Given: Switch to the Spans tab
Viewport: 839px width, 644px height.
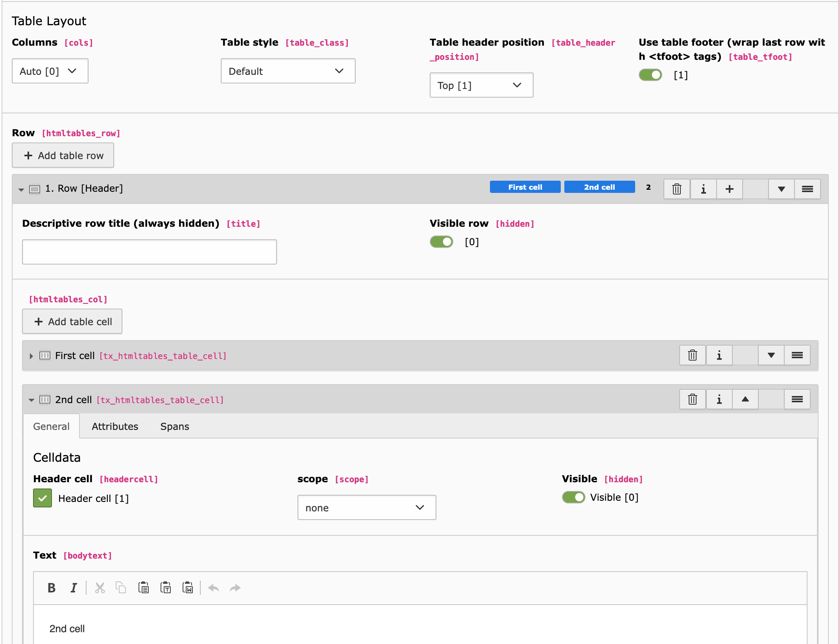Looking at the screenshot, I should [175, 426].
